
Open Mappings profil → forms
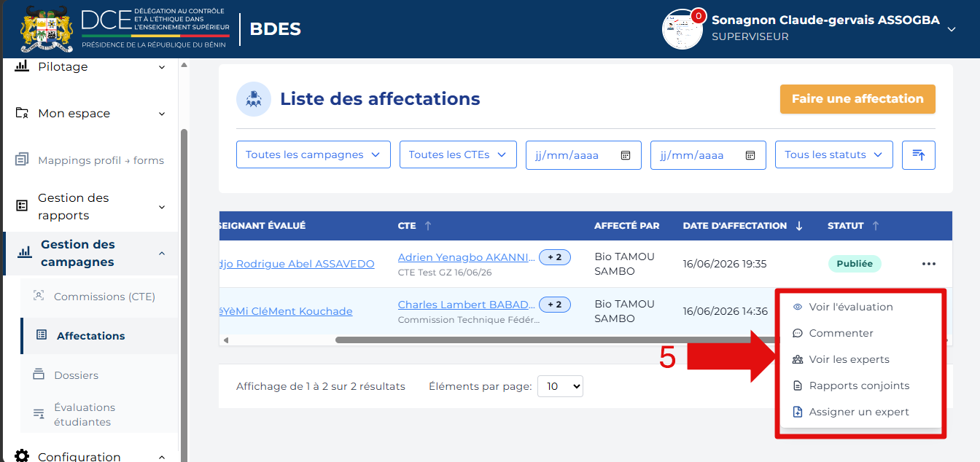(101, 160)
